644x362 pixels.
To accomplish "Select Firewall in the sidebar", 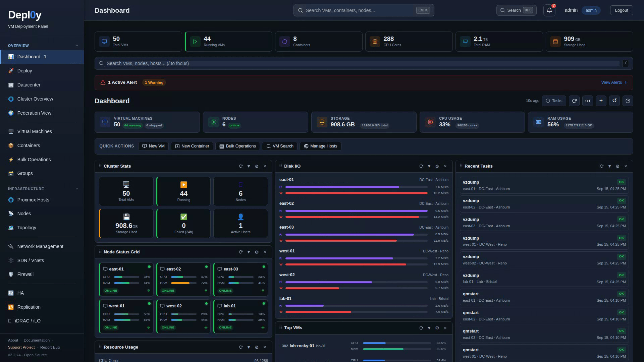I will [x=42, y=274].
